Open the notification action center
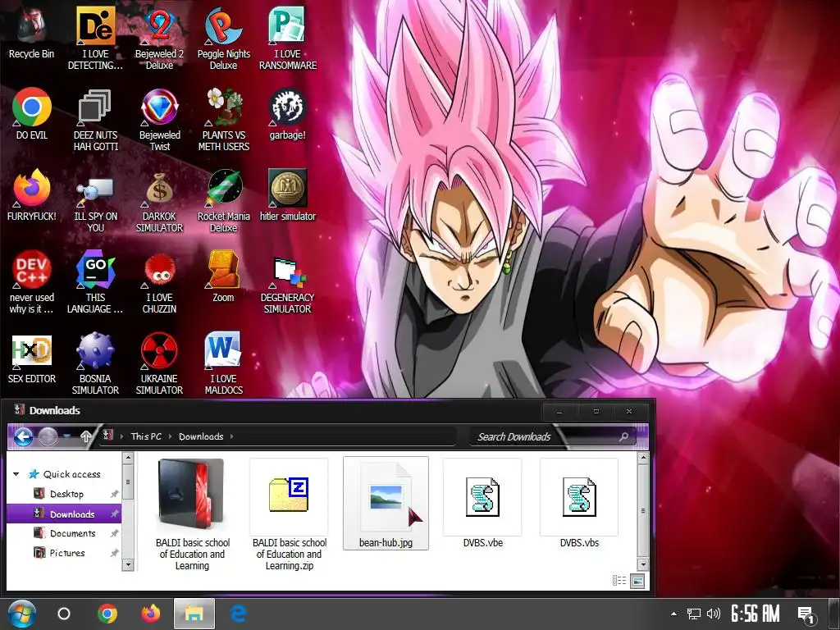This screenshot has height=630, width=840. coord(807,614)
